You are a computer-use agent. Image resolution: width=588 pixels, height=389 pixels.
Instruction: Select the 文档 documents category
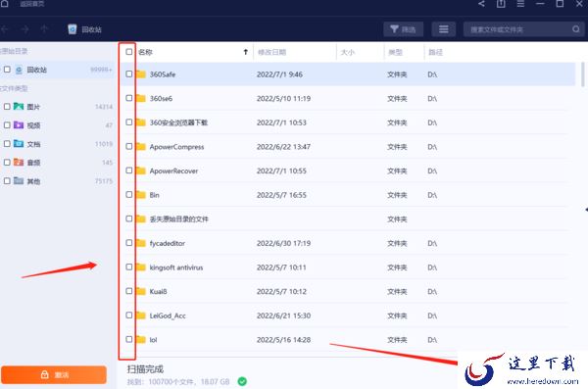point(57,144)
